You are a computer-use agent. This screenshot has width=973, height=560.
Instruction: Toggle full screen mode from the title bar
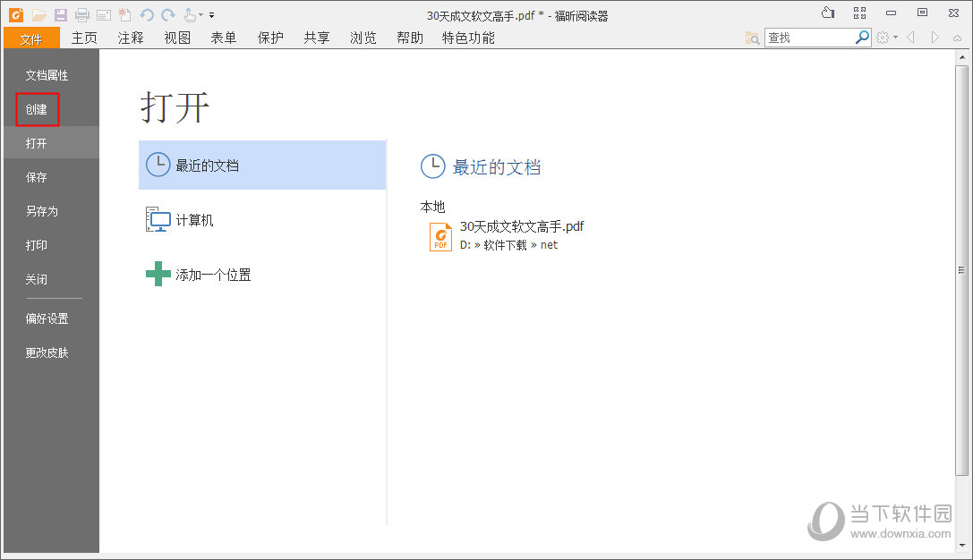pos(859,13)
